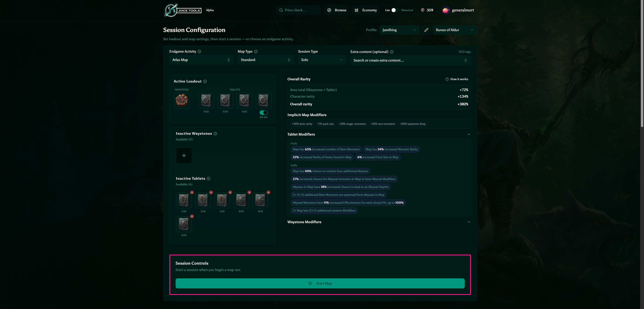Open the Endgame Activity Atlas Map dropdown
The image size is (644, 309).
(x=201, y=60)
